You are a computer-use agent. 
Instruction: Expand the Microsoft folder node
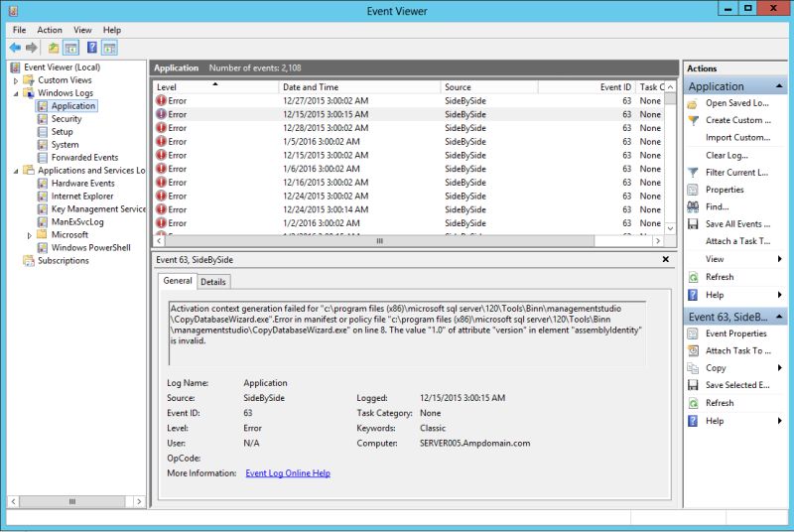[30, 235]
